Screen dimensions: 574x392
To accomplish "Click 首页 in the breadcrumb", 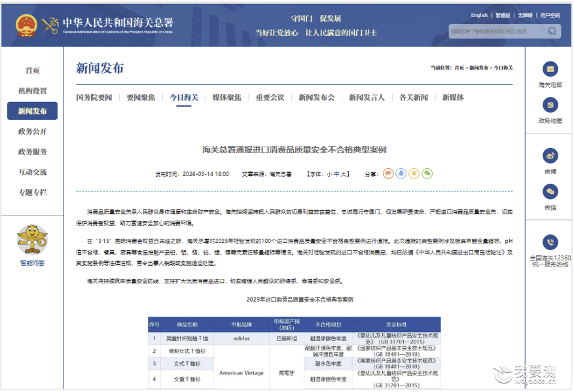I will coord(459,67).
